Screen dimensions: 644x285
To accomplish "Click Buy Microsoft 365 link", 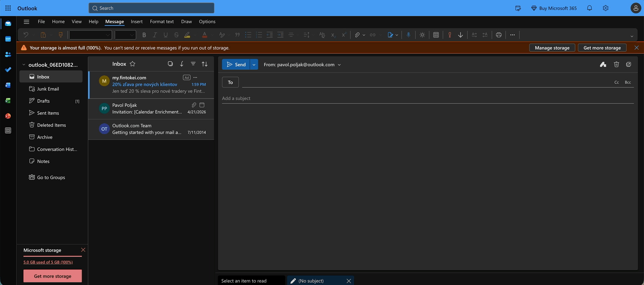I will [x=554, y=8].
